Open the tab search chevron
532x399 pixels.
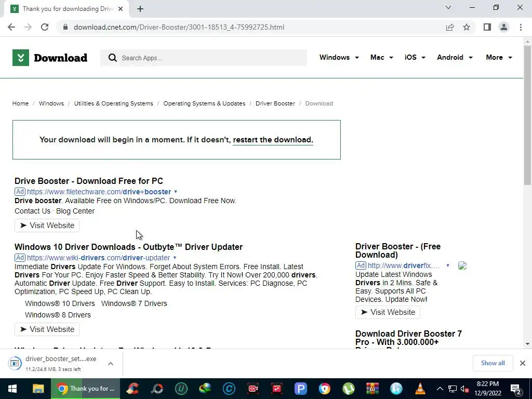pos(448,7)
